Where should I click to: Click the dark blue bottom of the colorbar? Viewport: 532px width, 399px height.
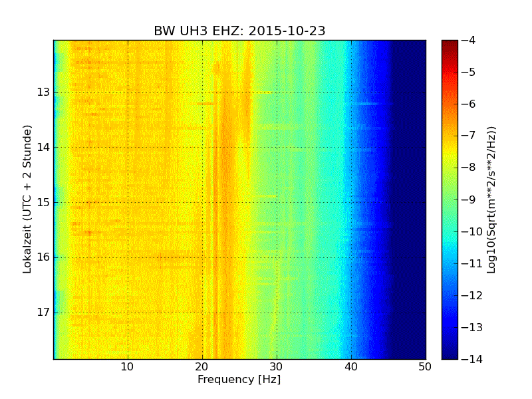(x=450, y=354)
